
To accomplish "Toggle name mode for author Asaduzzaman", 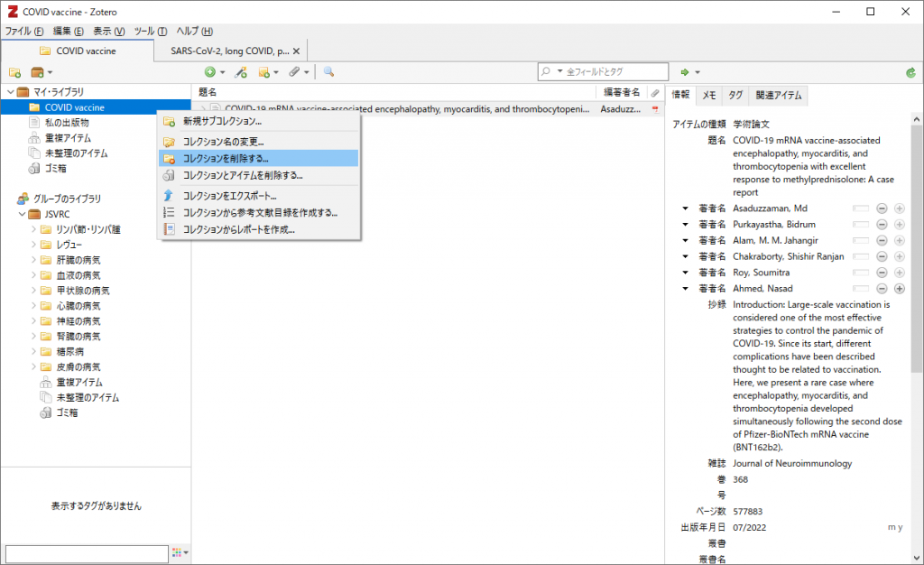I will click(x=860, y=208).
